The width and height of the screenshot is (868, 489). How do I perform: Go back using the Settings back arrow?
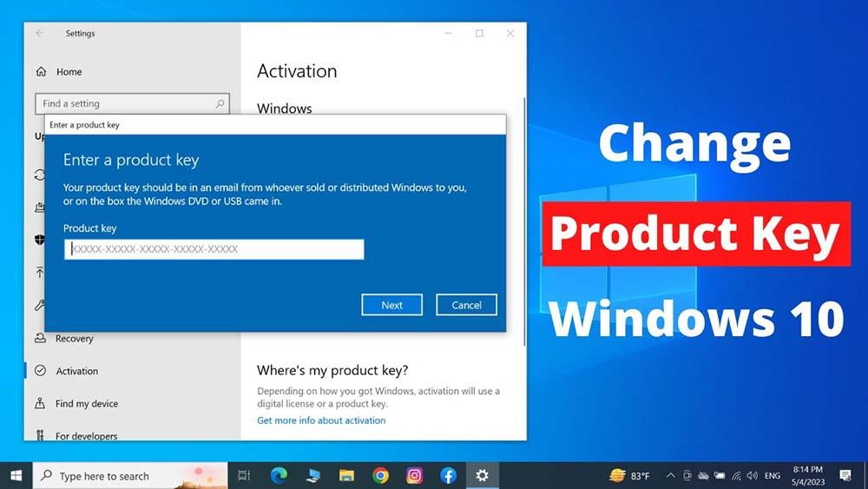pyautogui.click(x=40, y=33)
